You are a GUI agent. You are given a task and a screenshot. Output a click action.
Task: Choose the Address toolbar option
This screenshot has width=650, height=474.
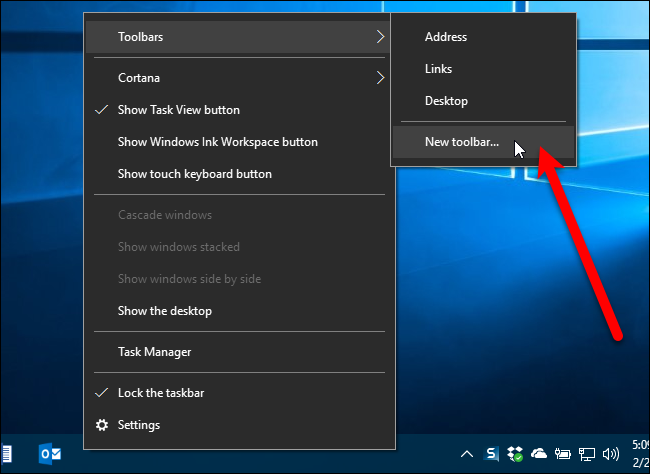click(446, 37)
